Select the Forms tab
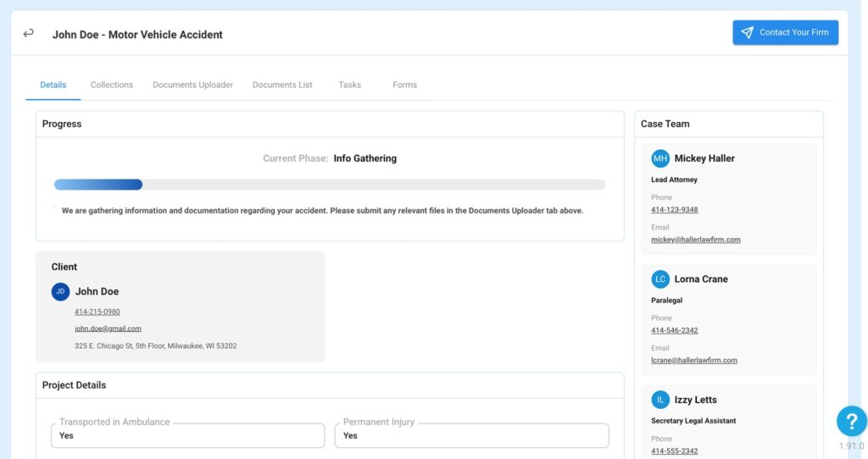Screen dimensions: 868x459 pyautogui.click(x=404, y=85)
